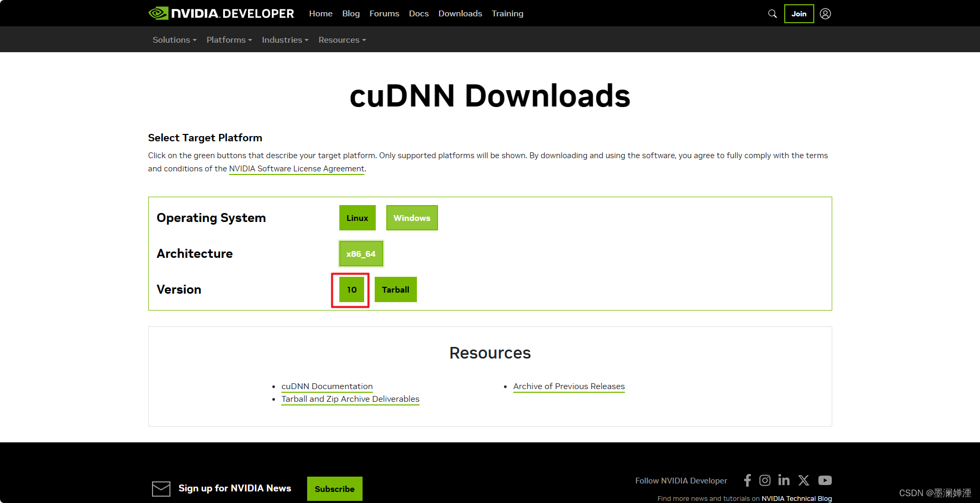Select Windows operating system

[412, 218]
